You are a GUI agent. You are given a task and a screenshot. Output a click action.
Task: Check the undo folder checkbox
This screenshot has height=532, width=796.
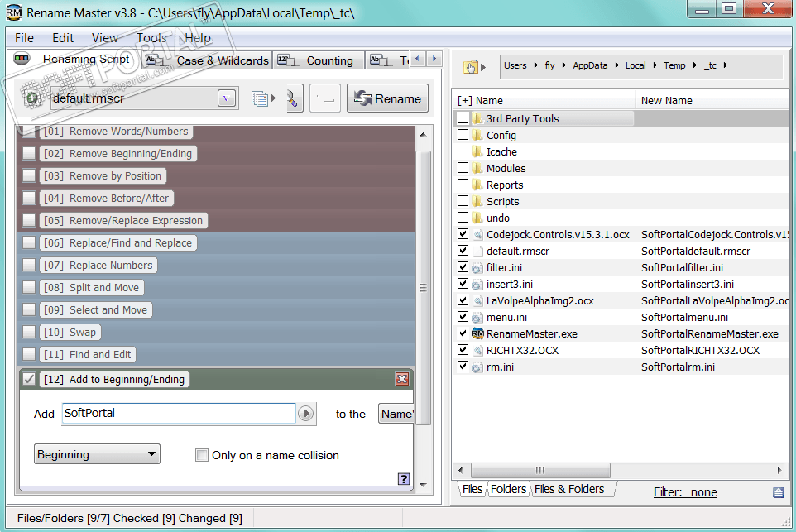tap(463, 218)
